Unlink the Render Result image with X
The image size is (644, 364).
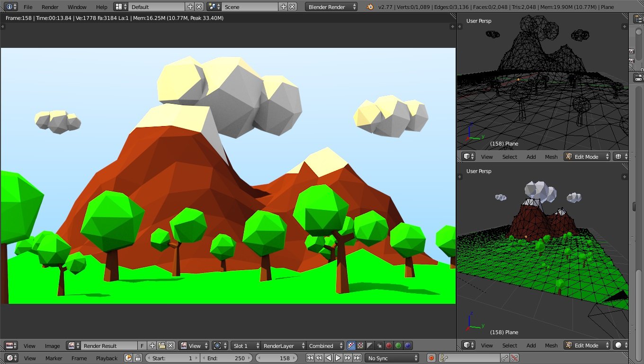[171, 346]
